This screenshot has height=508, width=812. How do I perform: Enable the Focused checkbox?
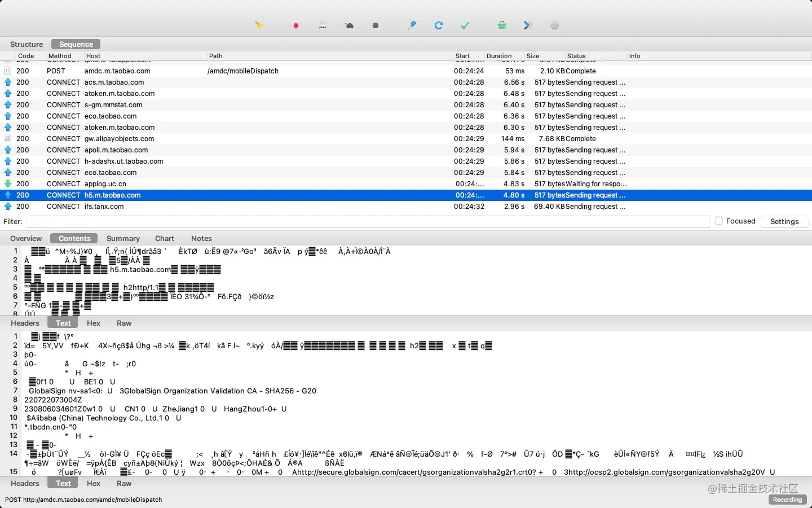tap(719, 221)
